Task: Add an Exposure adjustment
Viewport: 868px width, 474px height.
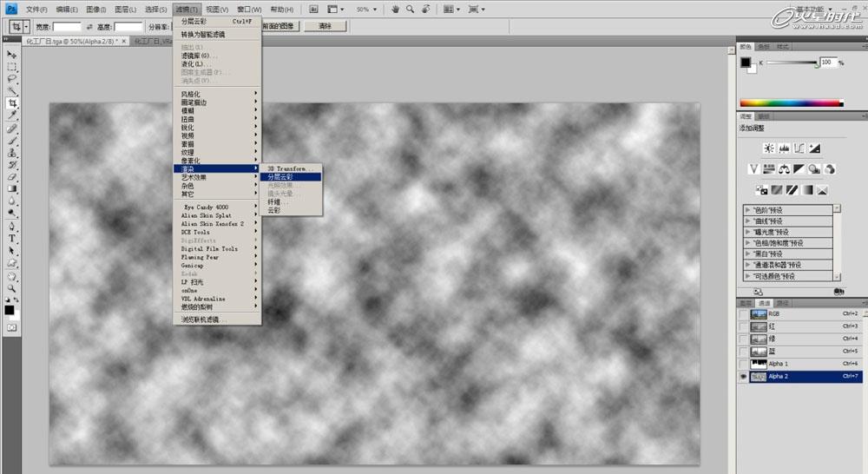Action: click(x=814, y=148)
